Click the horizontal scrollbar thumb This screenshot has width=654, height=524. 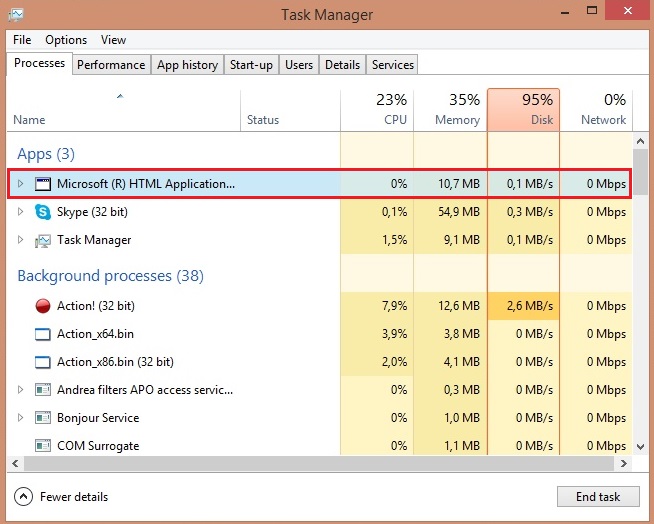click(319, 463)
